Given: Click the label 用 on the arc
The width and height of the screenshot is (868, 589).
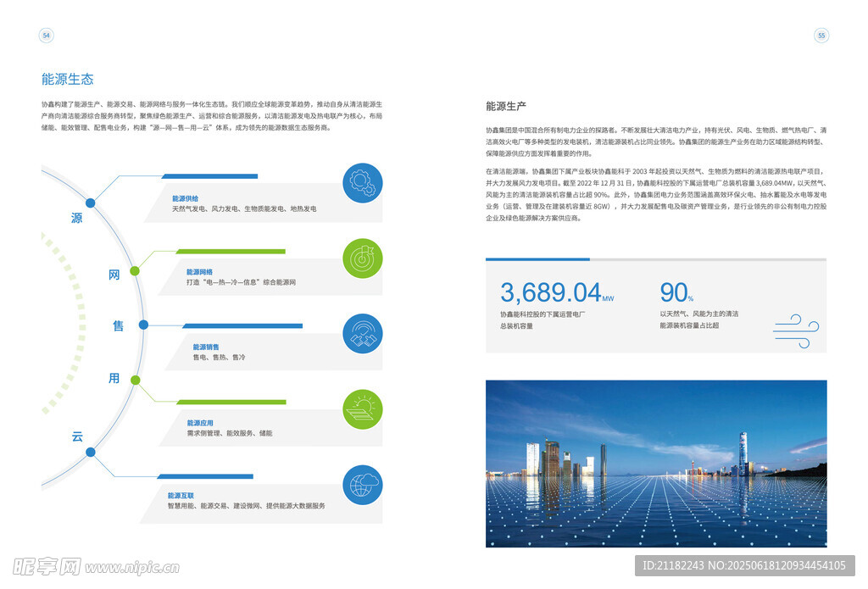Looking at the screenshot, I should 114,378.
